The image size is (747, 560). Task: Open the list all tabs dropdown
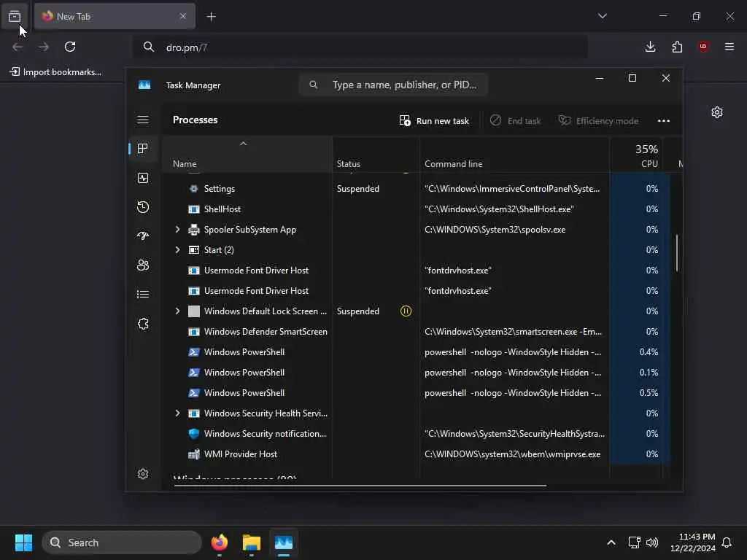(602, 16)
